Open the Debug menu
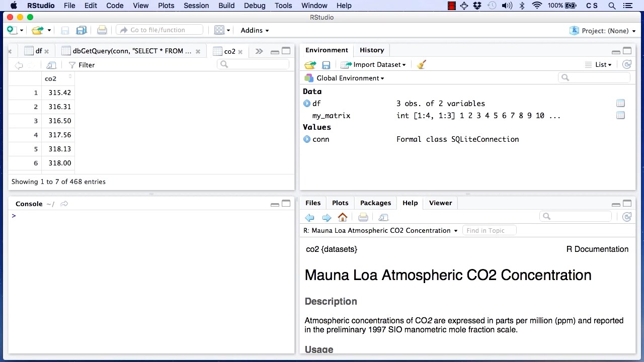 tap(255, 6)
